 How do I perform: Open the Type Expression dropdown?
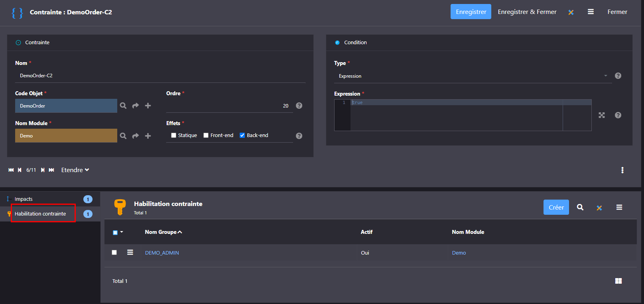473,76
